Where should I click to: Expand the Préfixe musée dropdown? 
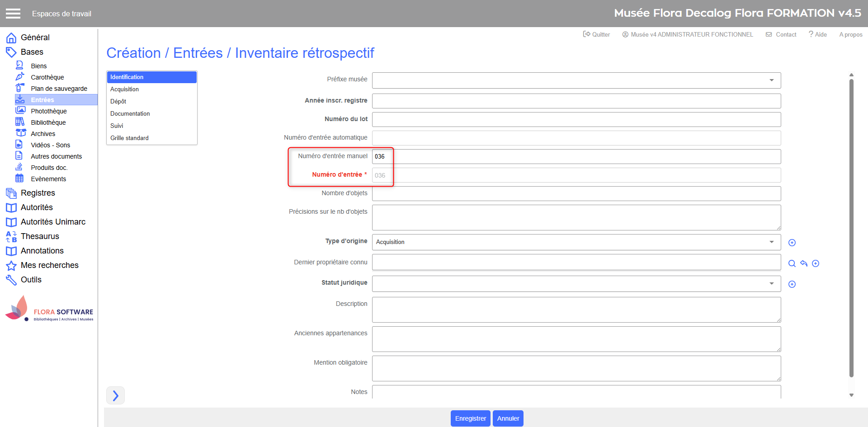pos(771,80)
